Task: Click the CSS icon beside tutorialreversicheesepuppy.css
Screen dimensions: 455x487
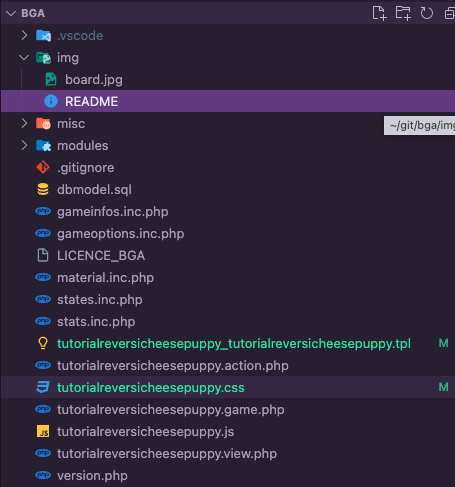Action: pos(43,387)
